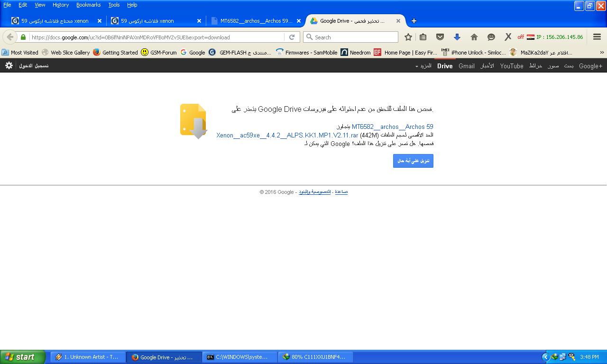This screenshot has height=364, width=607.
Task: Toggle the red 'off' proxy status indicator
Action: point(521,37)
